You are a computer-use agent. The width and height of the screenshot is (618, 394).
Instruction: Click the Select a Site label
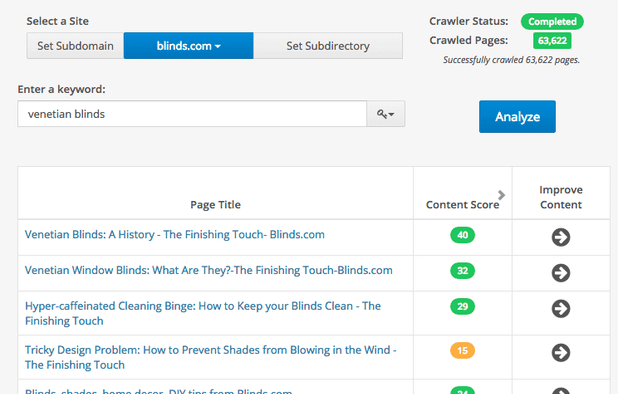(58, 21)
